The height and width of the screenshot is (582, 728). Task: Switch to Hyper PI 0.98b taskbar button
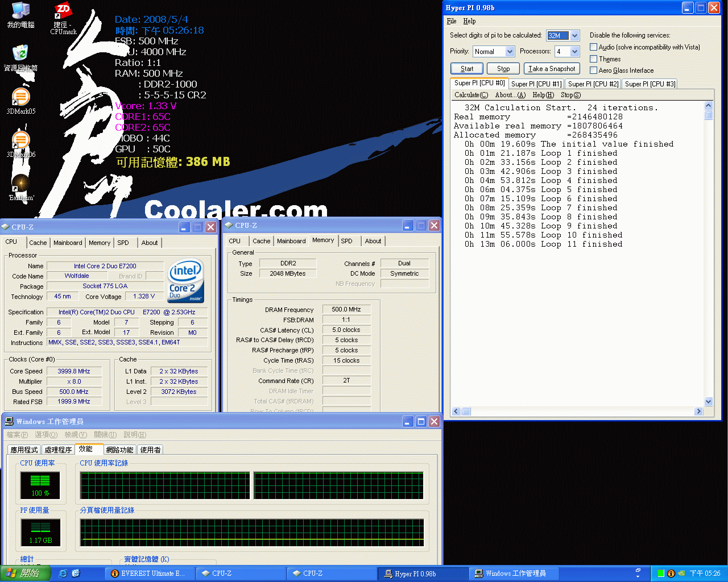423,573
